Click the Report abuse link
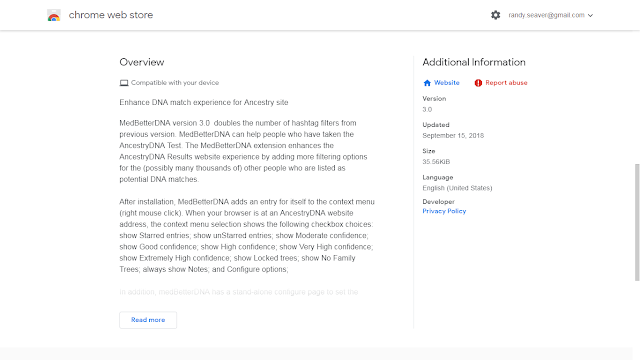The image size is (640, 360). (506, 82)
